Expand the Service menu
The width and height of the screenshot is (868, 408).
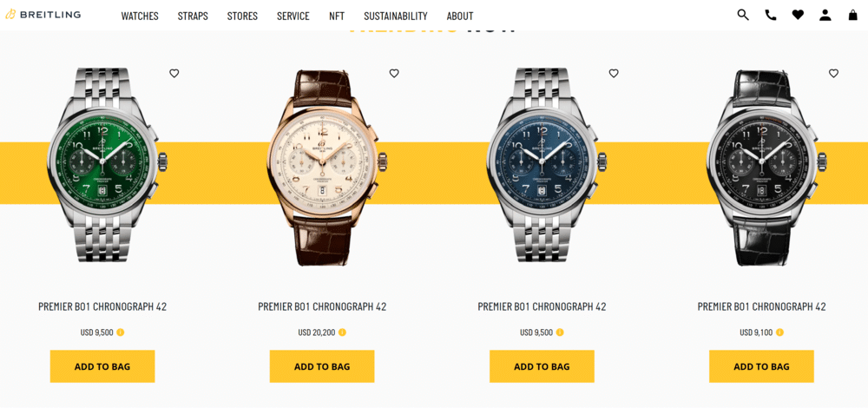coord(293,16)
